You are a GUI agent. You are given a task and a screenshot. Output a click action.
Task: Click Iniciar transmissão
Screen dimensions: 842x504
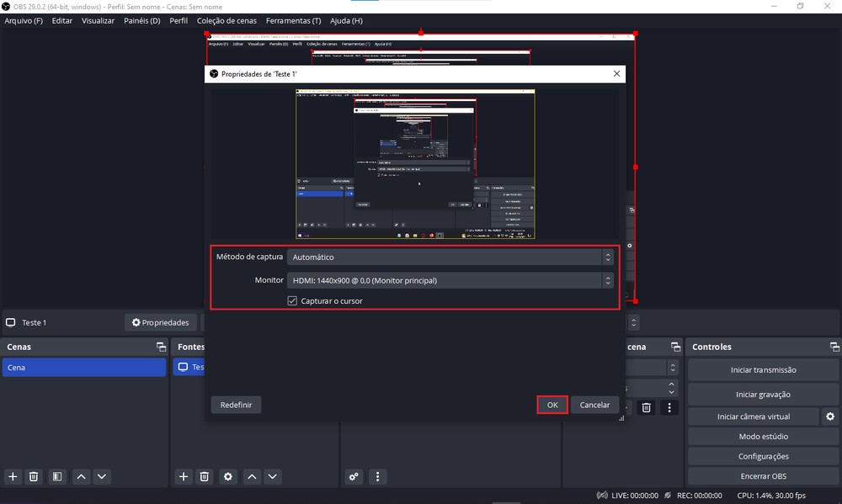click(x=763, y=370)
